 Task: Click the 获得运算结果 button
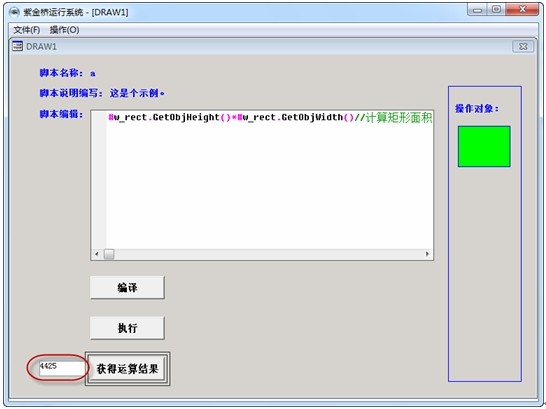coord(127,369)
